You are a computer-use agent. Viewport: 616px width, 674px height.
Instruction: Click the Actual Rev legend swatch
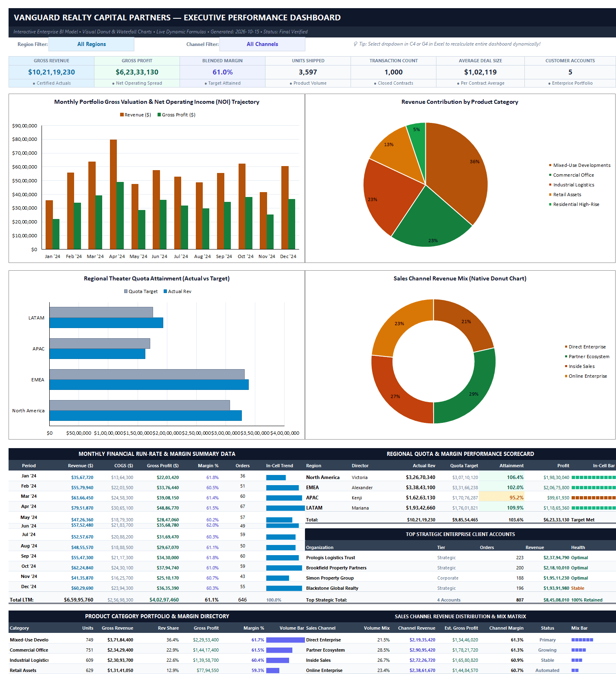click(165, 291)
